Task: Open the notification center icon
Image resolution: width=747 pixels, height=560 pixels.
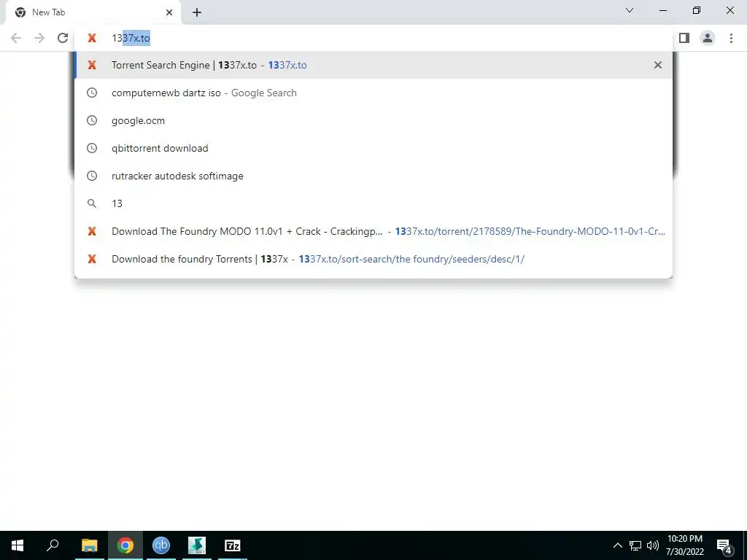Action: pyautogui.click(x=724, y=545)
